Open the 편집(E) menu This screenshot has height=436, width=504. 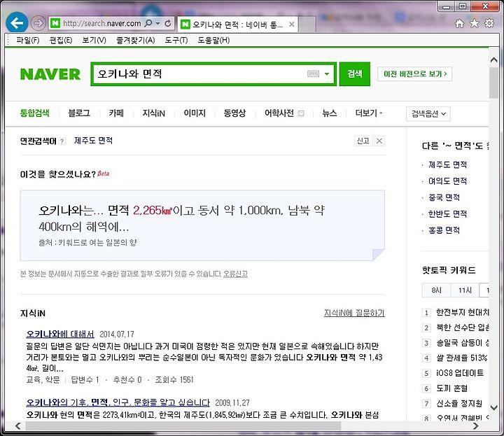pos(61,41)
